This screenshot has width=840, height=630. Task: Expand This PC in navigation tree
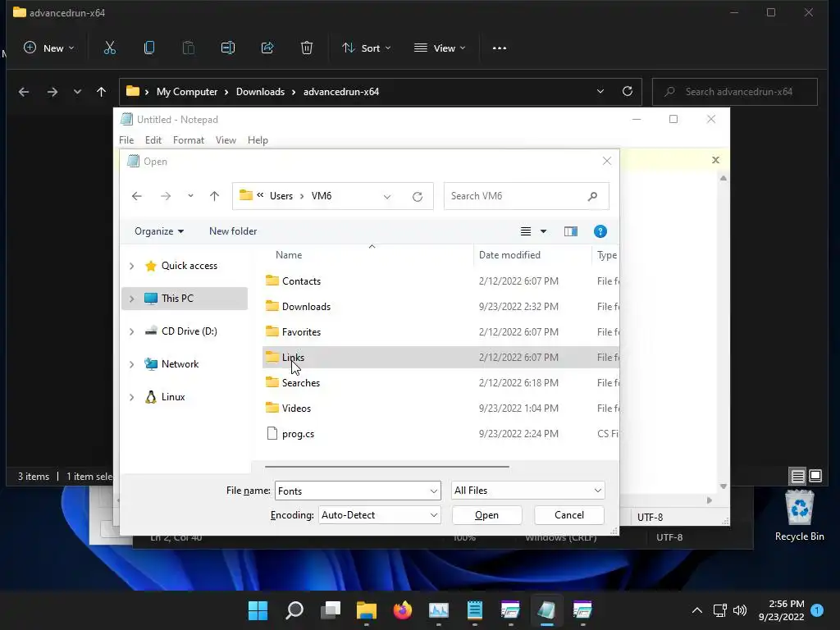coord(132,299)
